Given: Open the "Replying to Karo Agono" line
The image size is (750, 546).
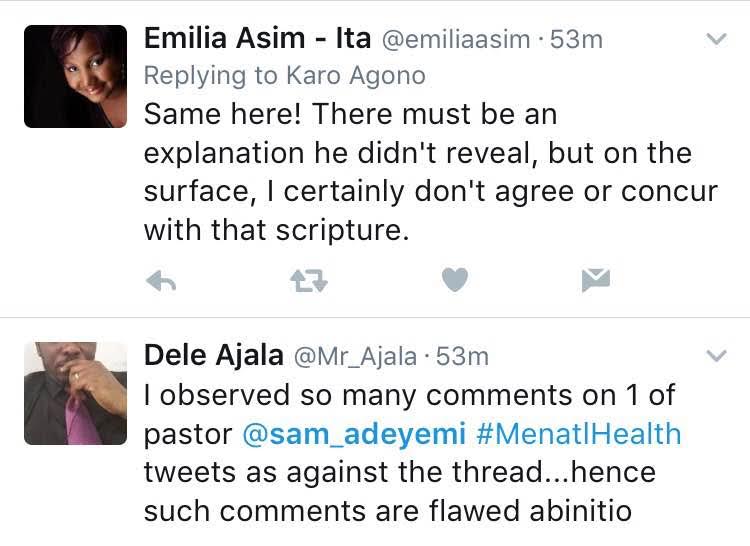Looking at the screenshot, I should 284,75.
